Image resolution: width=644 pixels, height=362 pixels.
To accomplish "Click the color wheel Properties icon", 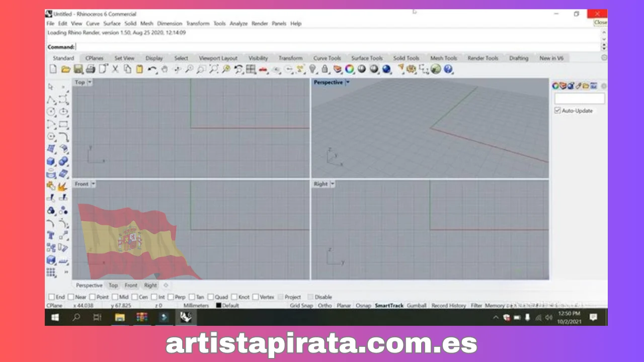I will pos(349,69).
